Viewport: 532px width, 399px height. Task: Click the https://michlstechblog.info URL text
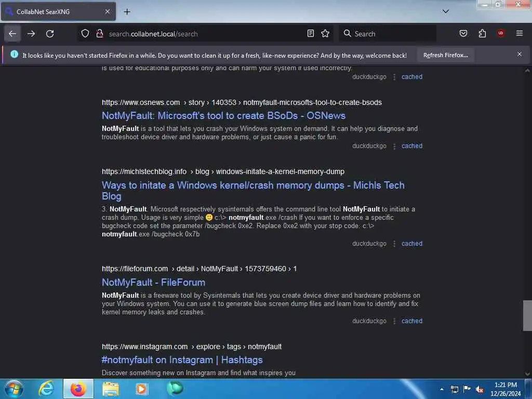coord(144,171)
